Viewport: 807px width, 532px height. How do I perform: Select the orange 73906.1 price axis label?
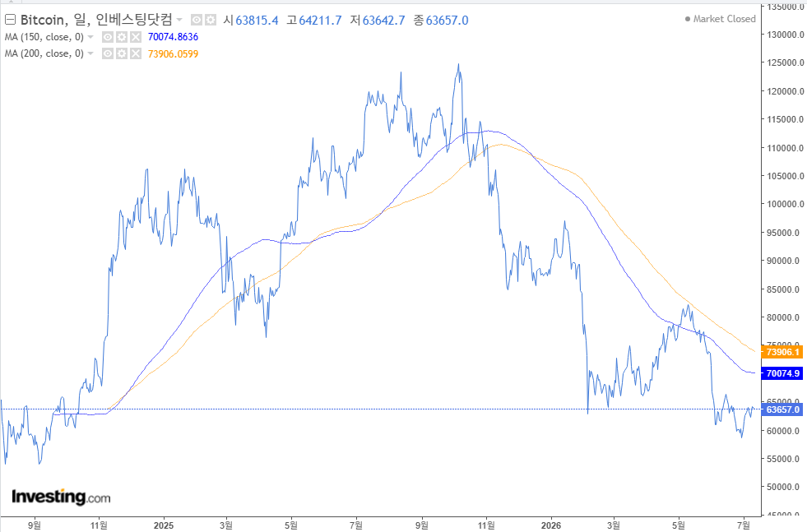(781, 352)
